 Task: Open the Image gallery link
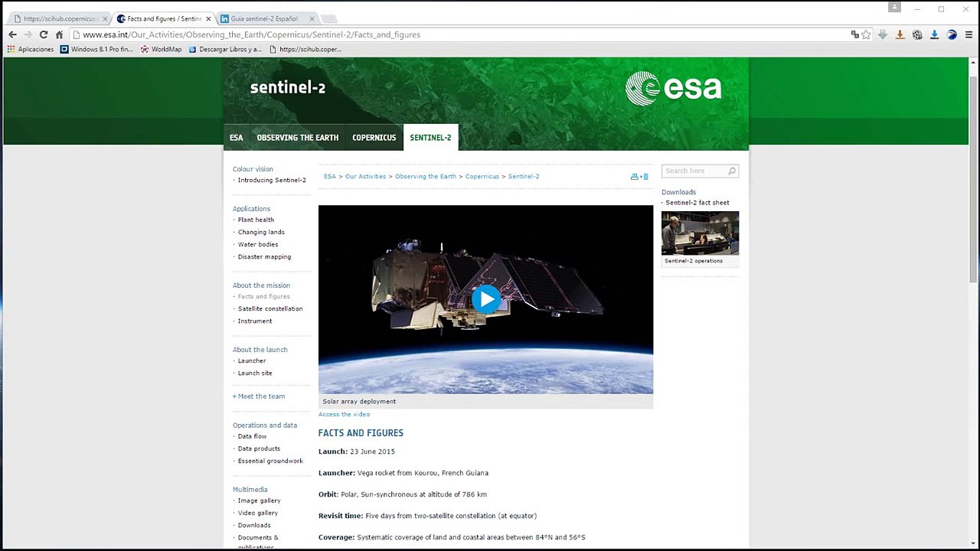click(259, 500)
